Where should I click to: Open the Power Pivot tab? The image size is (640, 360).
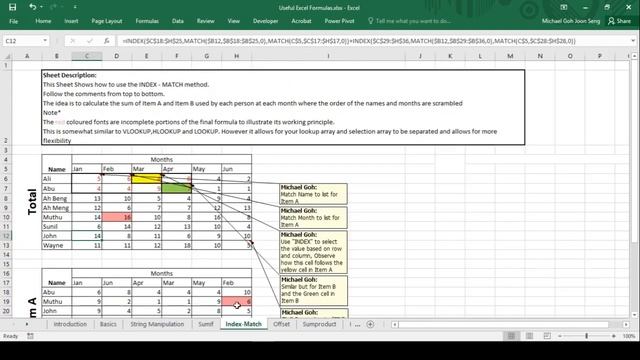[339, 21]
